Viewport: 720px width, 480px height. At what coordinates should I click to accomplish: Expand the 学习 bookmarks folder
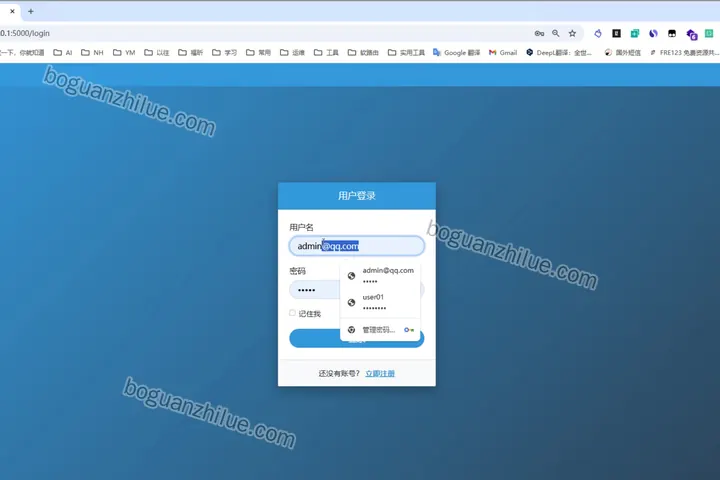tap(225, 53)
